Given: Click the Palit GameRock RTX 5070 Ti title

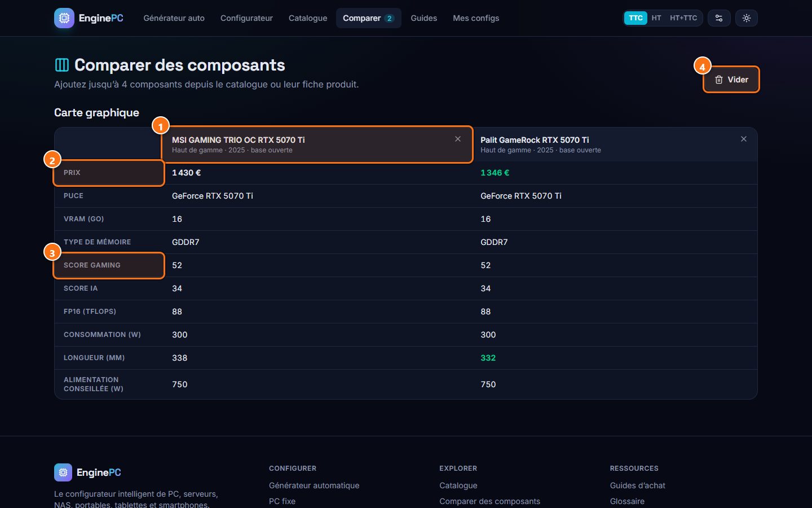Looking at the screenshot, I should [535, 140].
